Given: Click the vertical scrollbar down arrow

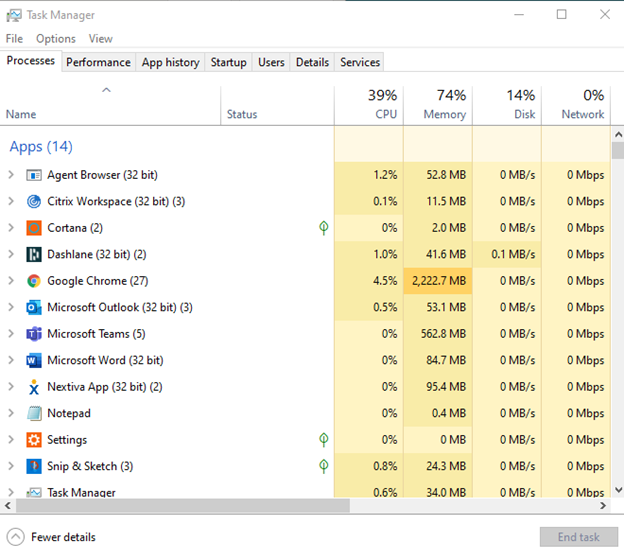Looking at the screenshot, I should click(x=618, y=490).
